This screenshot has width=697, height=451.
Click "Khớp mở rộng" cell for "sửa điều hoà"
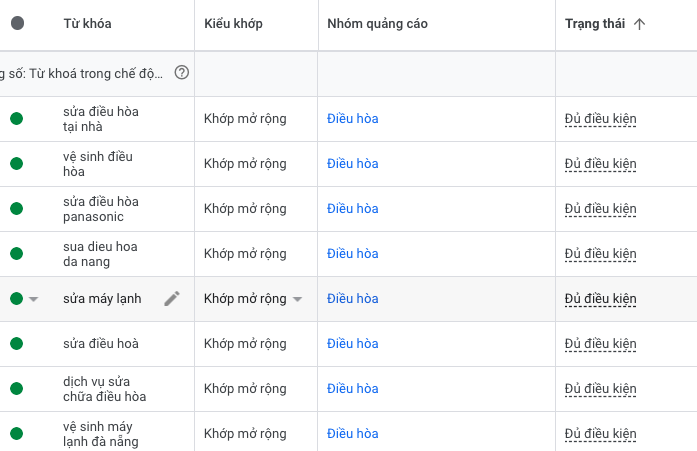click(245, 344)
